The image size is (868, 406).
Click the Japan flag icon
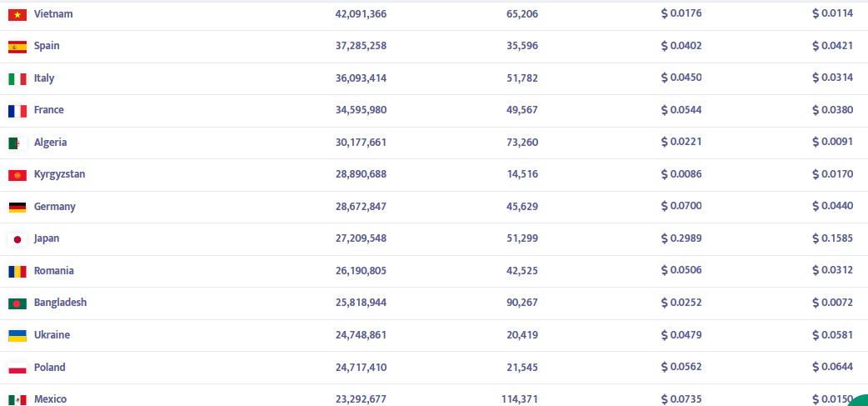[17, 239]
